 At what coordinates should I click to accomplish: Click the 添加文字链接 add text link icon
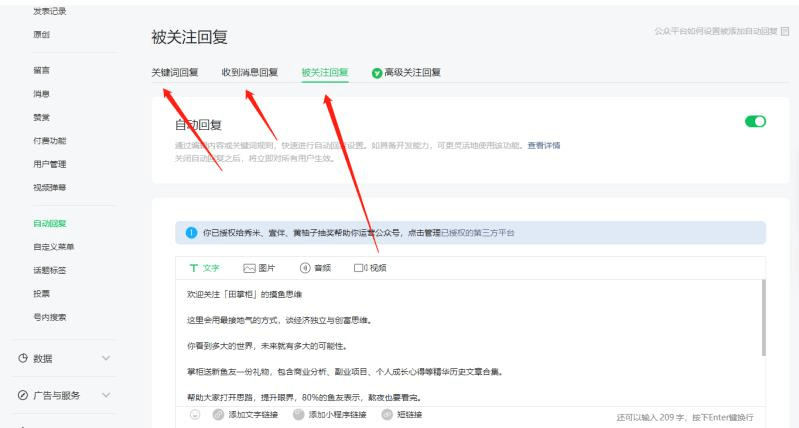(x=217, y=416)
